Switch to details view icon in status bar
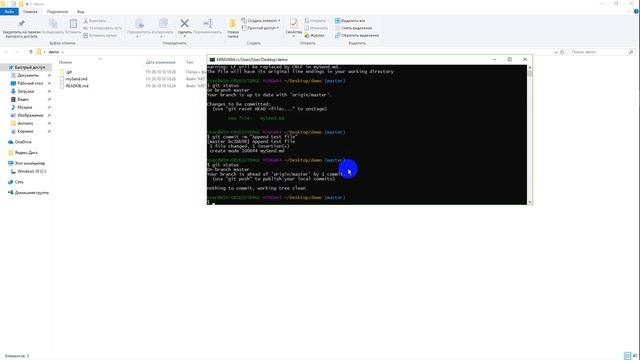Screen dimensions: 640x360 (x=628, y=356)
